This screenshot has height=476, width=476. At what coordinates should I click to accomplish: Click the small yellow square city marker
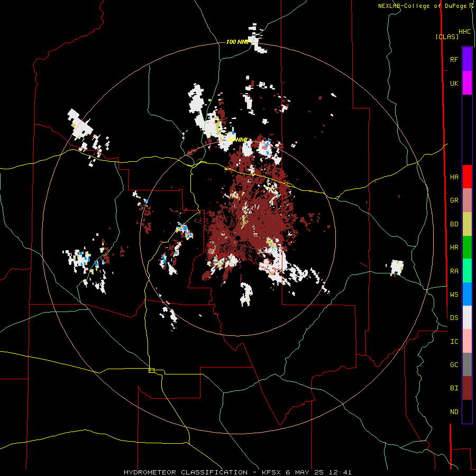[151, 370]
